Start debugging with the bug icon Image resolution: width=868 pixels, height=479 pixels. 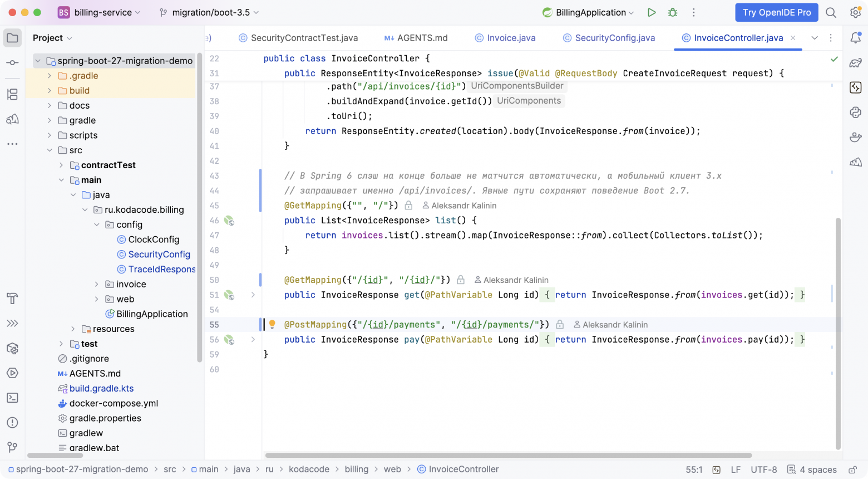[673, 12]
